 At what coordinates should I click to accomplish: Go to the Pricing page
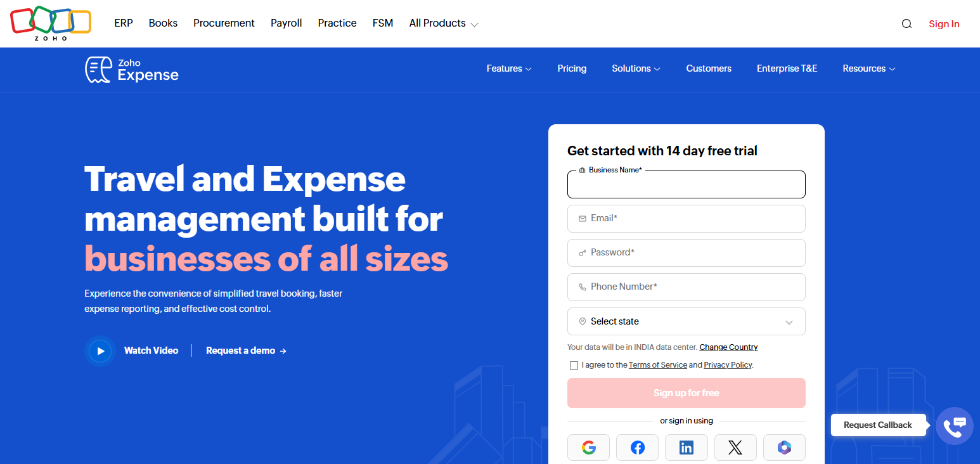pyautogui.click(x=572, y=68)
